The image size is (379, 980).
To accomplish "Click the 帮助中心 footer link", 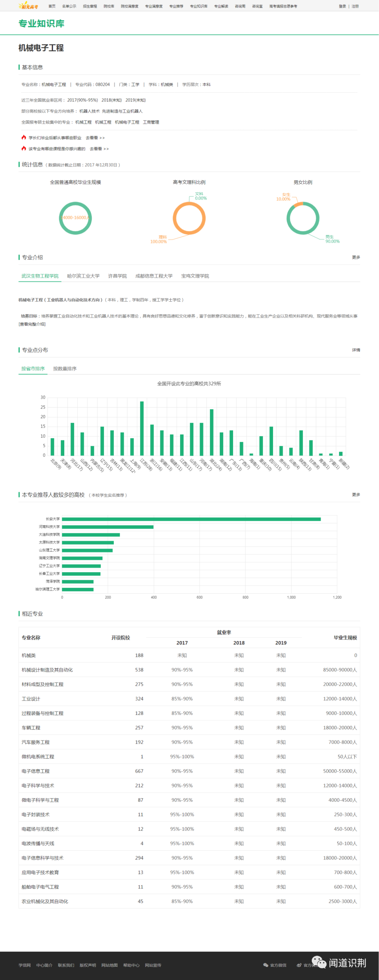I will click(x=131, y=965).
